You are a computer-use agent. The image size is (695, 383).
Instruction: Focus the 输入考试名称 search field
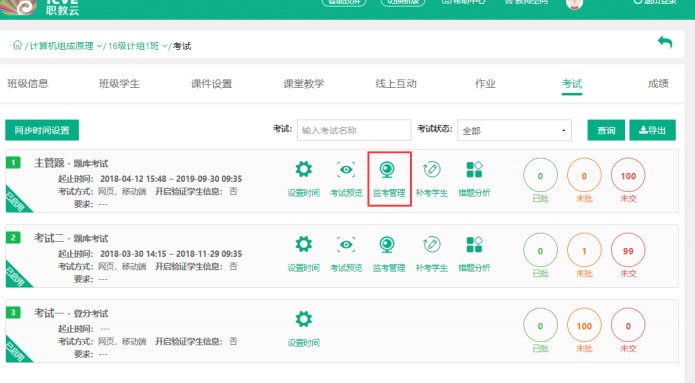[x=354, y=130]
